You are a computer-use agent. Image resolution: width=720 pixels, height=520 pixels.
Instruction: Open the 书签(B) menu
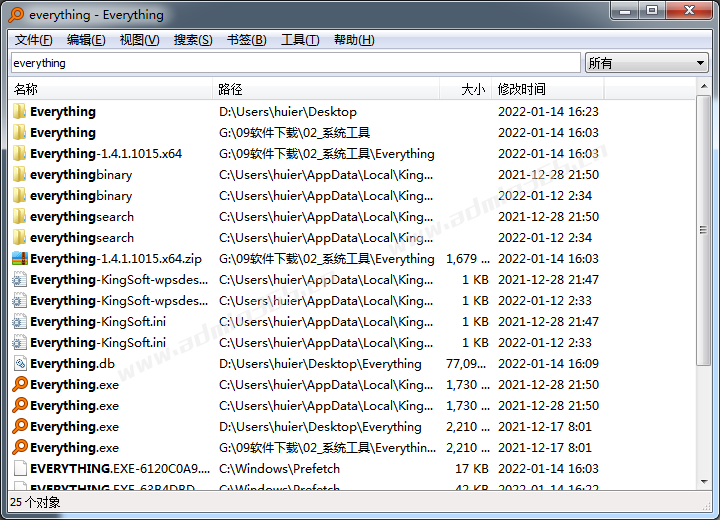(247, 40)
